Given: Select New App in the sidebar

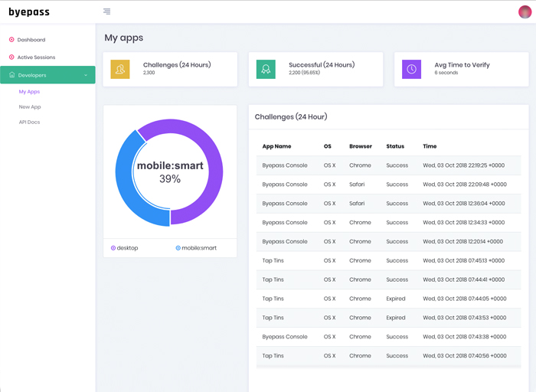Looking at the screenshot, I should coord(30,107).
